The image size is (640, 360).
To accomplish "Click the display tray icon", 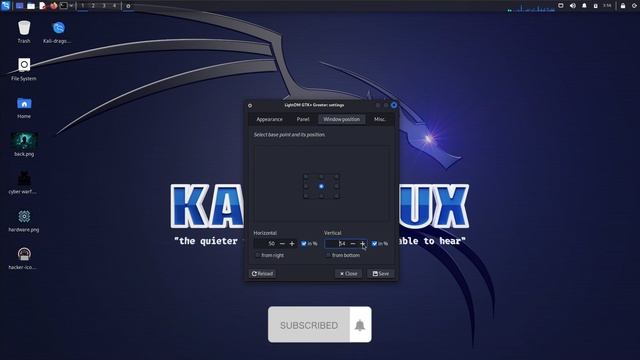I will 561,6.
